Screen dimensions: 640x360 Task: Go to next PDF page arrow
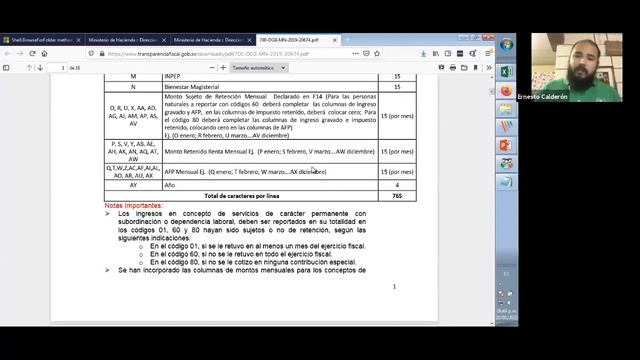point(40,68)
